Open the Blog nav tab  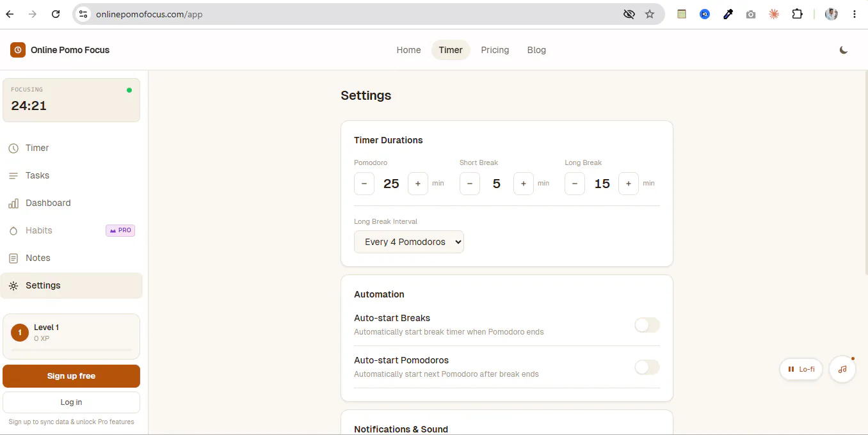point(536,50)
